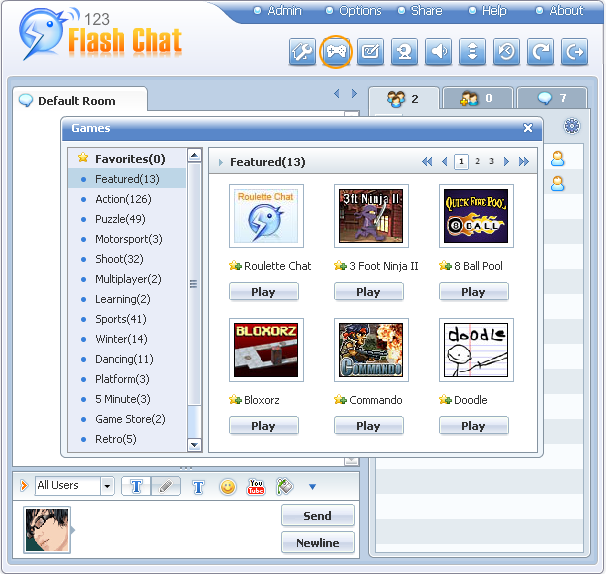Close the Games dialog
The image size is (606, 574).
point(528,128)
